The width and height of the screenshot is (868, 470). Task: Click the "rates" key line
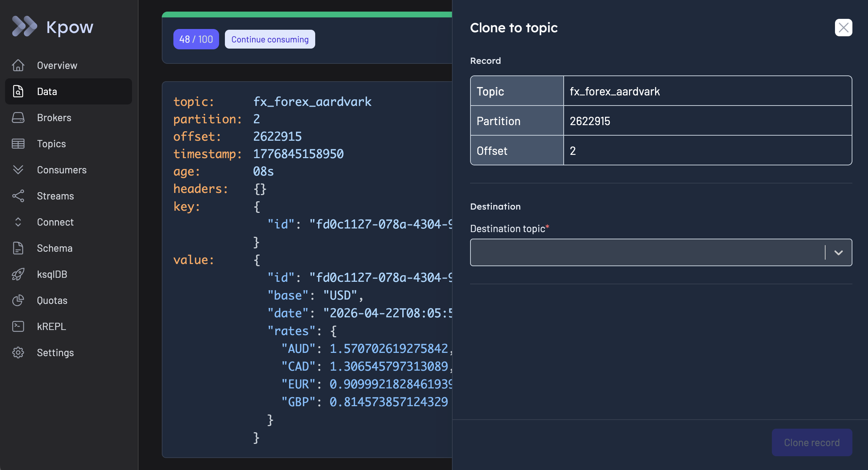click(x=302, y=331)
